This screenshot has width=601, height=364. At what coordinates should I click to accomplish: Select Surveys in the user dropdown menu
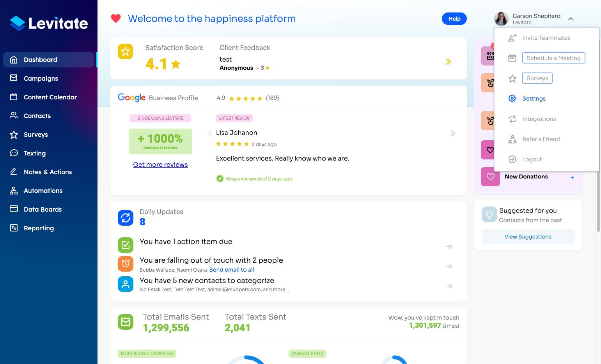537,78
